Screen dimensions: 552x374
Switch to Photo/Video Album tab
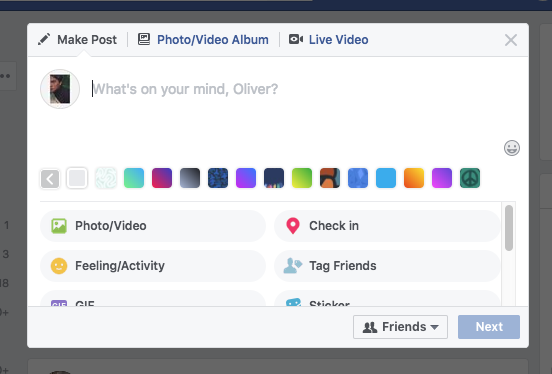point(203,40)
